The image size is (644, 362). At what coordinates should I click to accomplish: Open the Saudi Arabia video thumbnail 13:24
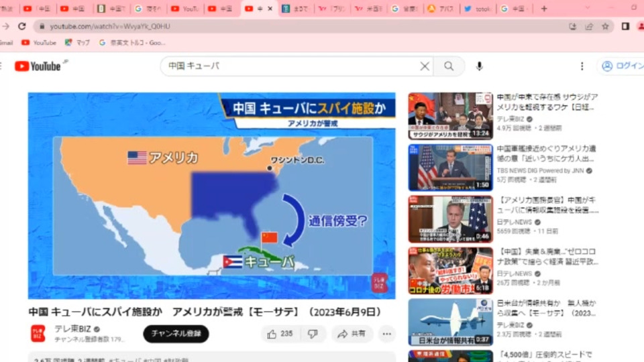tap(451, 116)
